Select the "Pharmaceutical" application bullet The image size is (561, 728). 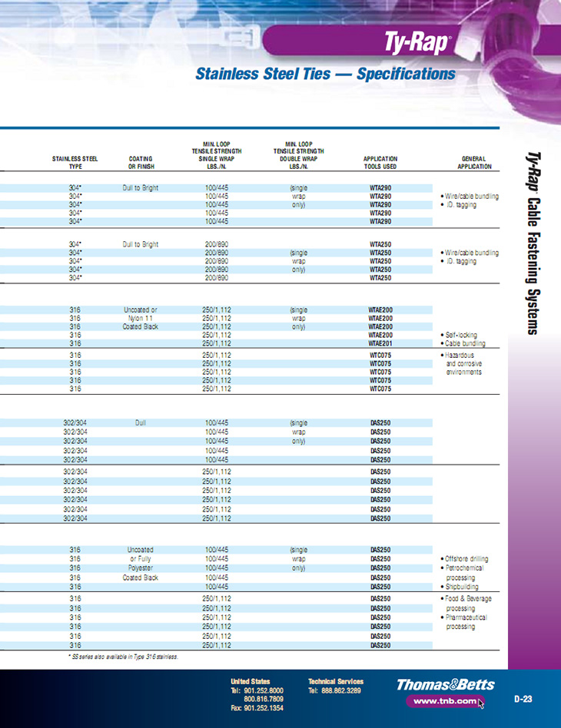464,617
